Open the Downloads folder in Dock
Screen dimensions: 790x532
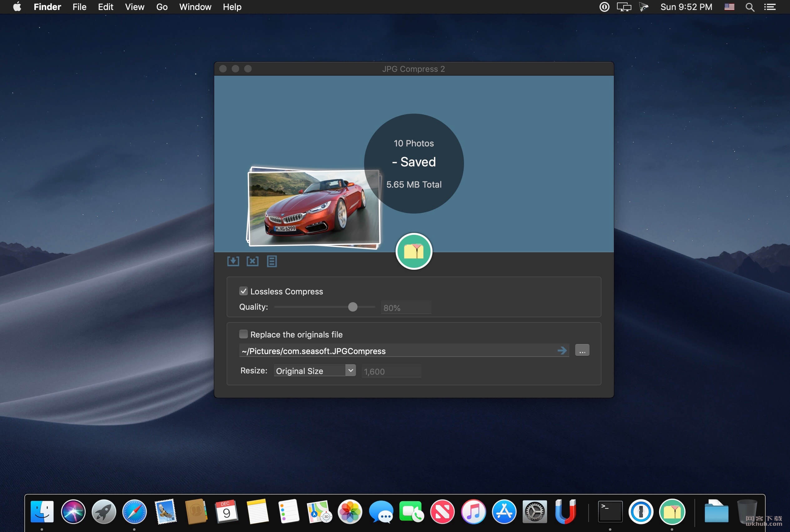pos(716,511)
